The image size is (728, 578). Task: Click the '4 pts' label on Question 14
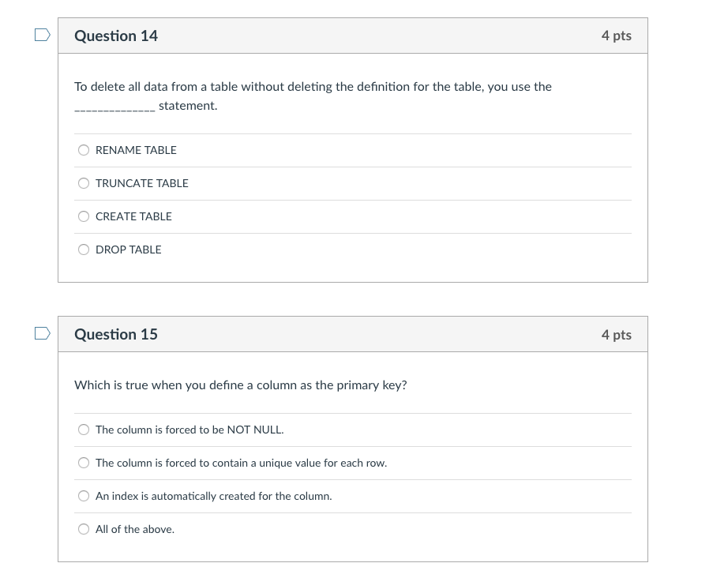pyautogui.click(x=616, y=36)
